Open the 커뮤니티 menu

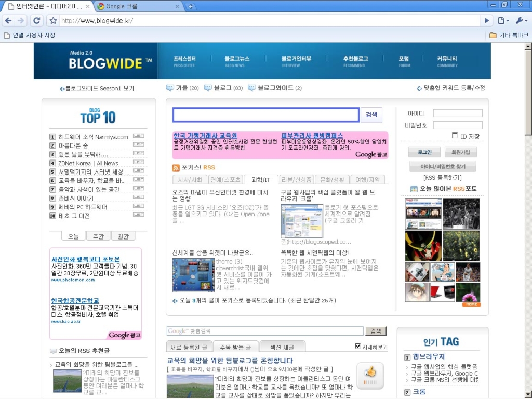point(447,61)
